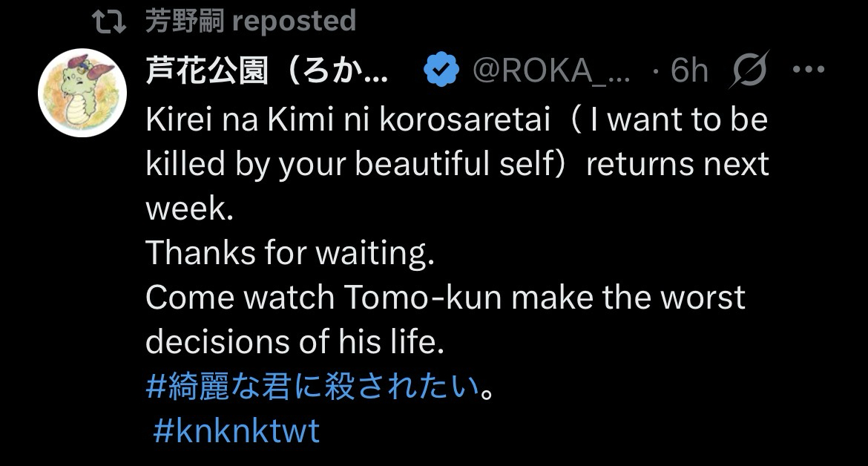
Task: Click the 芳野嗣 reposter name
Action: [185, 22]
